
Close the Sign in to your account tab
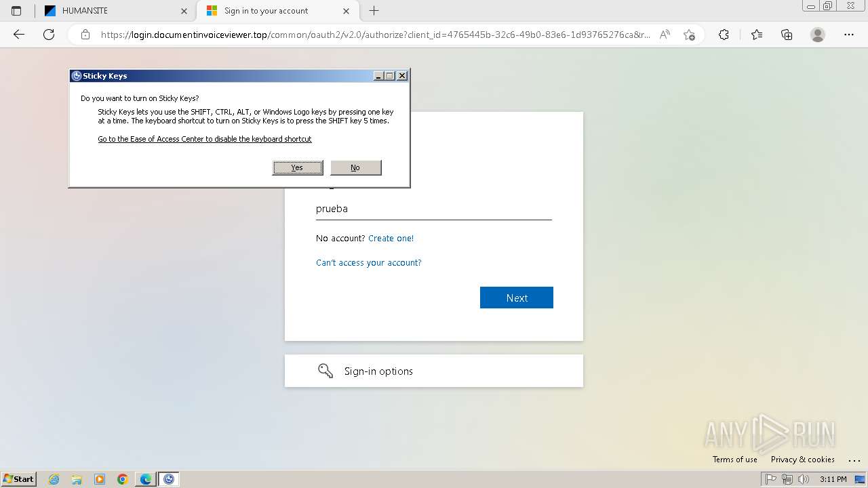point(346,11)
